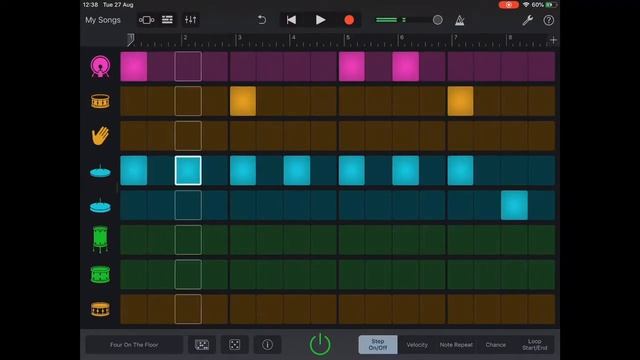Select the closed hi-hat row icon
Viewport: 640px width, 360px height.
(100, 171)
